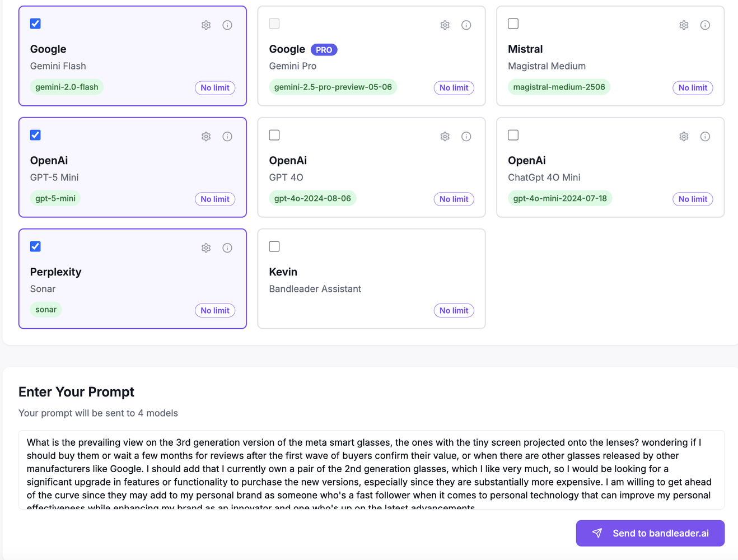Show info for Gemini Flash model
The image size is (738, 560).
coord(227,25)
